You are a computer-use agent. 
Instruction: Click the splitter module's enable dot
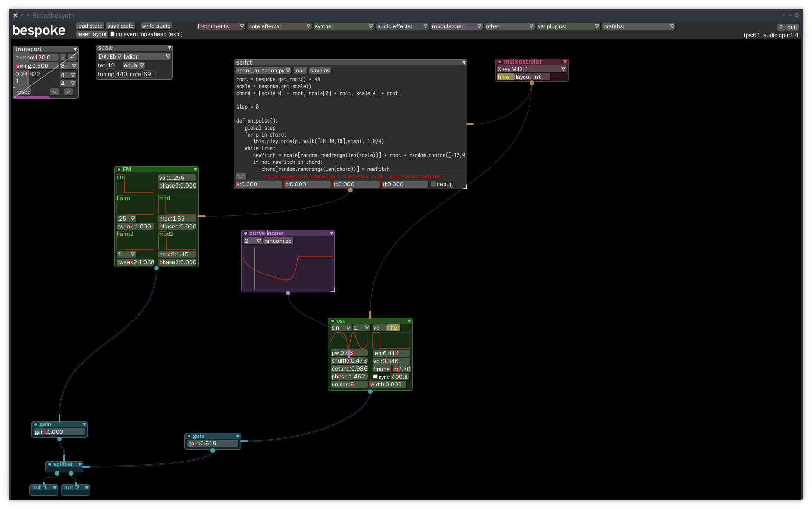point(50,464)
